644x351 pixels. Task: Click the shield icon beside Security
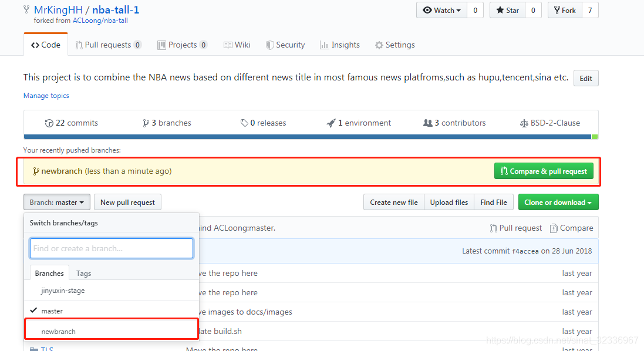pos(269,45)
